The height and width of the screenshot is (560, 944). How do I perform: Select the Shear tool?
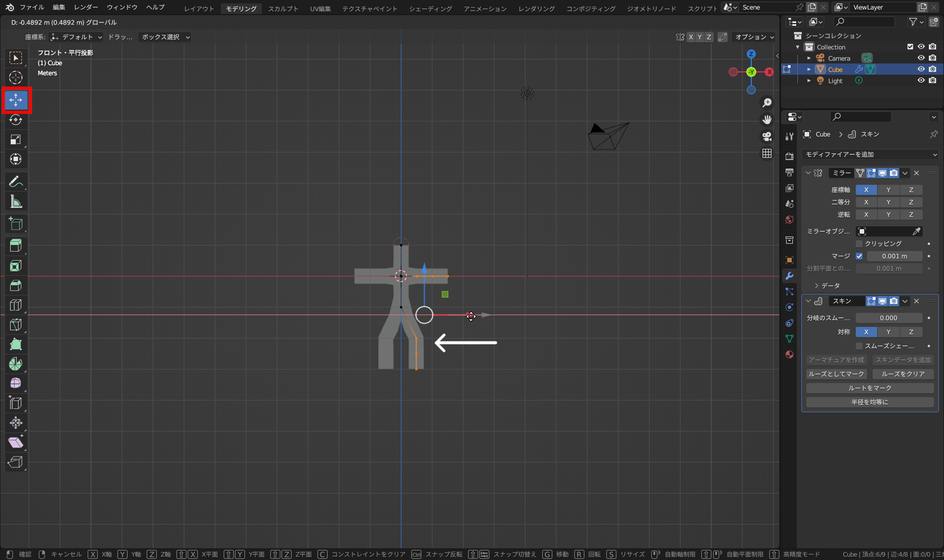click(x=16, y=443)
